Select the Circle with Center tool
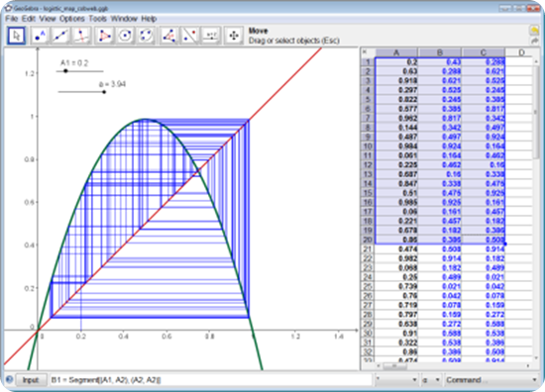545x392 pixels. click(x=125, y=36)
